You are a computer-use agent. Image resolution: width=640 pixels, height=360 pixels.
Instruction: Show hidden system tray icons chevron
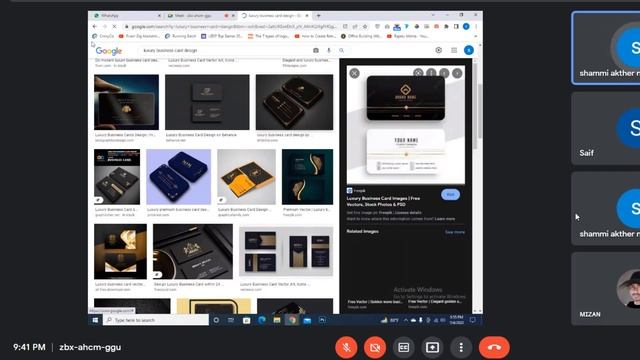(x=406, y=320)
